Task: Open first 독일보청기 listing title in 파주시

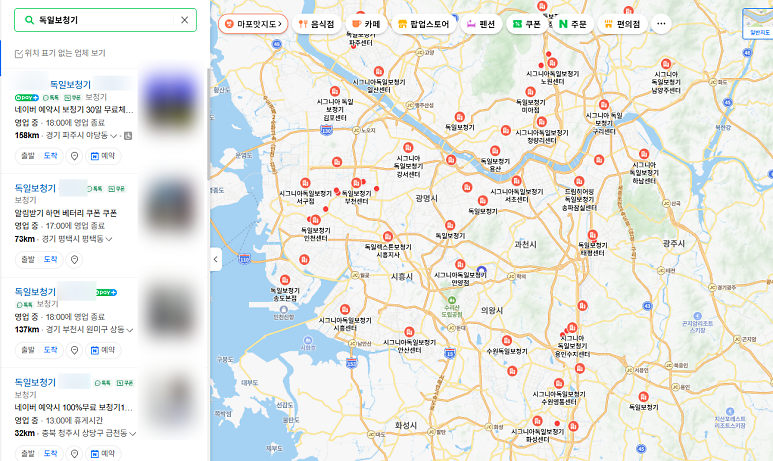Action: click(70, 84)
